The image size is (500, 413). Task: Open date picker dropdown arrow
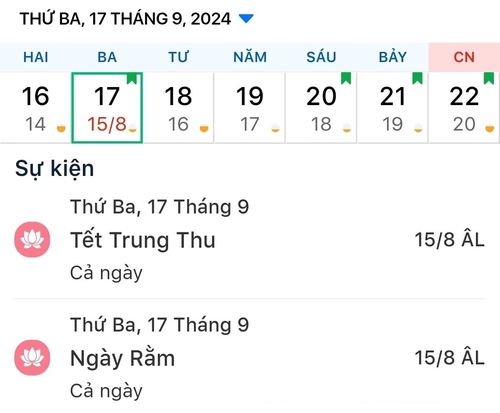pyautogui.click(x=246, y=18)
